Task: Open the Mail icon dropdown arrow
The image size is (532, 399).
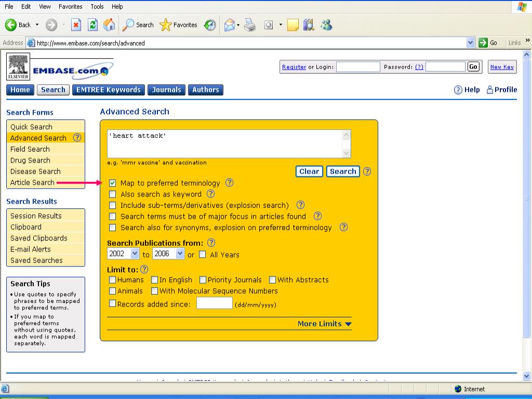Action: click(x=238, y=25)
